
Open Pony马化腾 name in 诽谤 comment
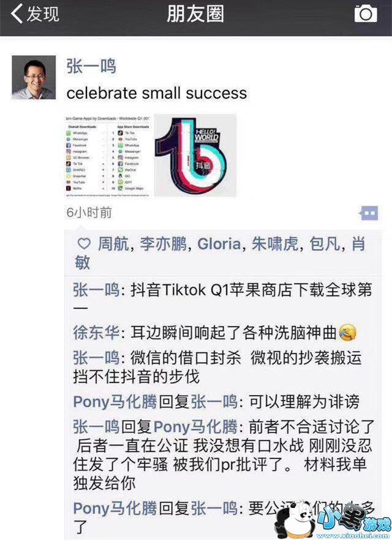click(115, 401)
